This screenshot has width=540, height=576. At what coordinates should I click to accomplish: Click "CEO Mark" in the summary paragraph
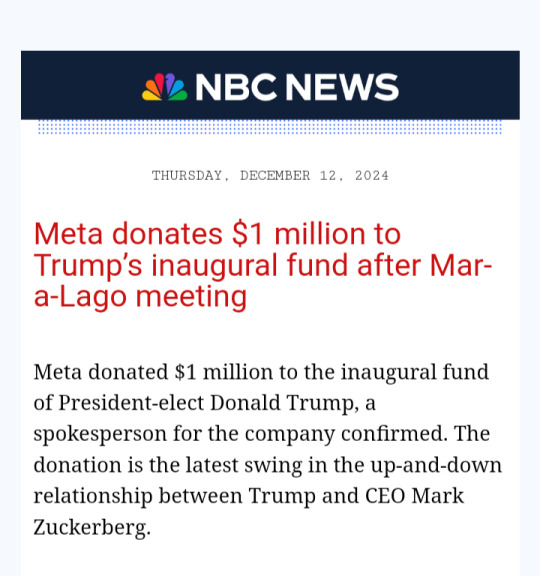pos(414,496)
